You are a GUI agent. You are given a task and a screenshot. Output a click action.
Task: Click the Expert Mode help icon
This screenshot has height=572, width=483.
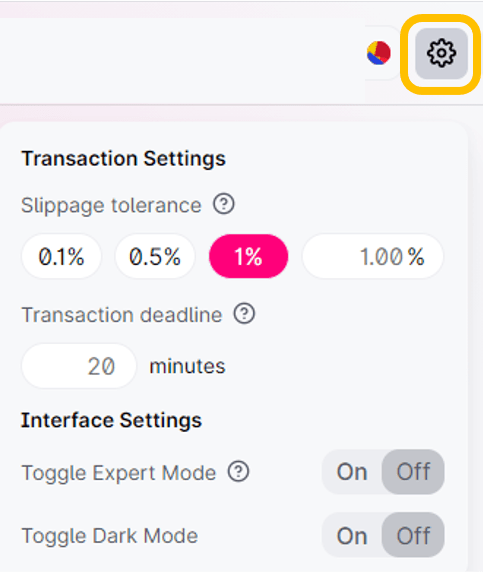coord(238,471)
